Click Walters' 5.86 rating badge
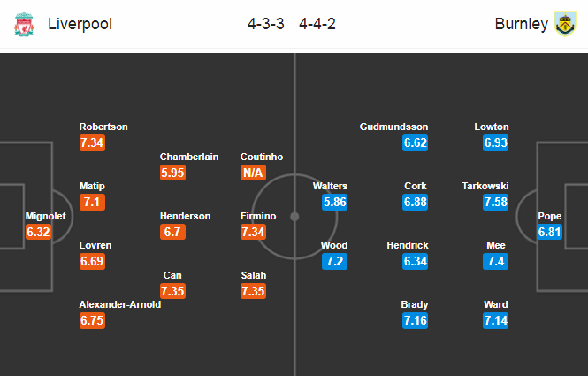Viewport: 588px width, 376px height. tap(334, 202)
